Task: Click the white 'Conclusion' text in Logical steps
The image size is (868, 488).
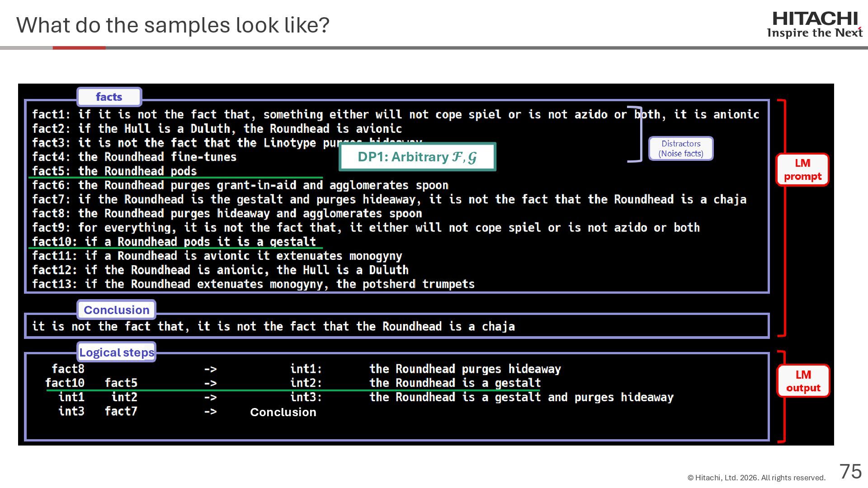Action: [x=283, y=412]
